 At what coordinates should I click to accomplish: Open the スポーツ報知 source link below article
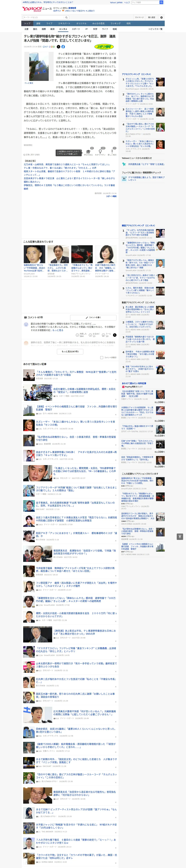click(111, 196)
